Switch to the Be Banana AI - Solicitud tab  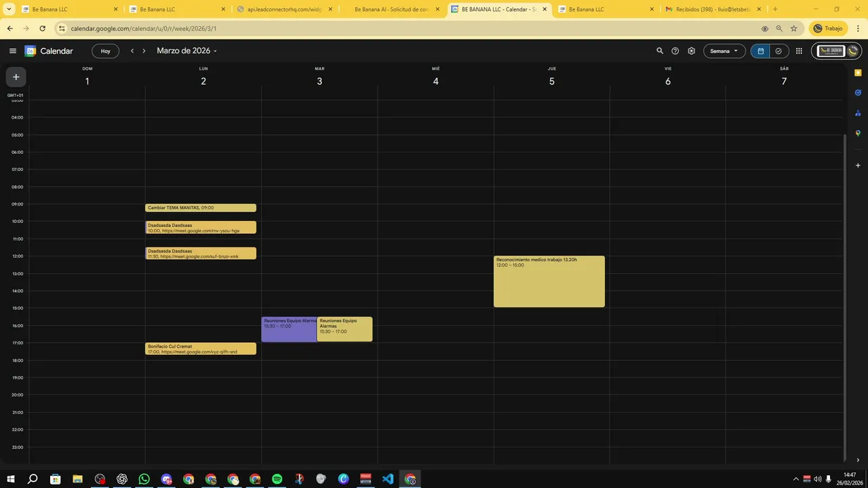(x=393, y=9)
